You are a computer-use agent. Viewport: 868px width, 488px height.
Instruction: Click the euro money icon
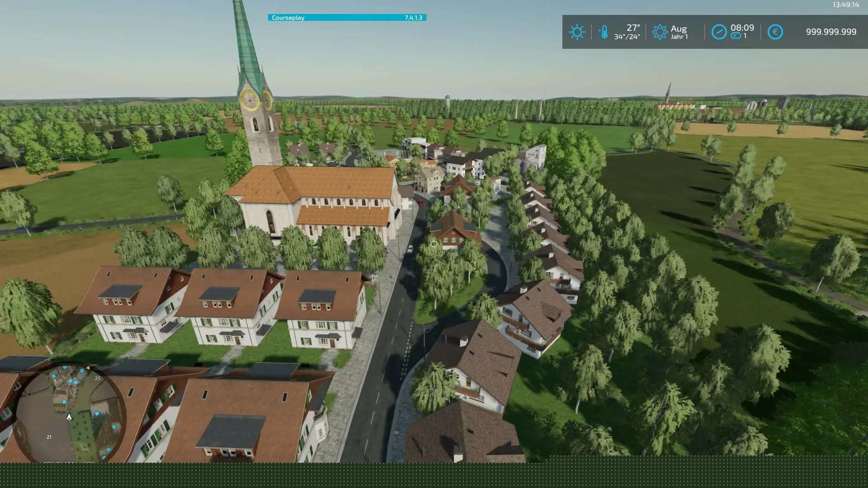[775, 32]
